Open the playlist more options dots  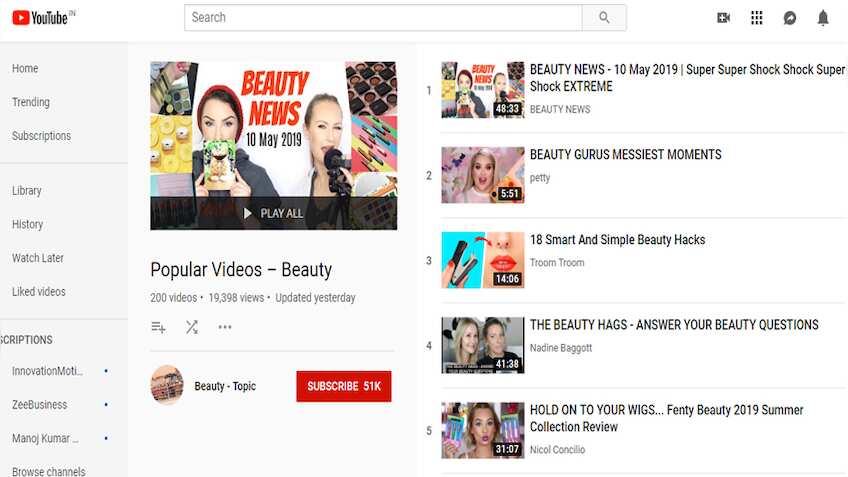pyautogui.click(x=225, y=327)
